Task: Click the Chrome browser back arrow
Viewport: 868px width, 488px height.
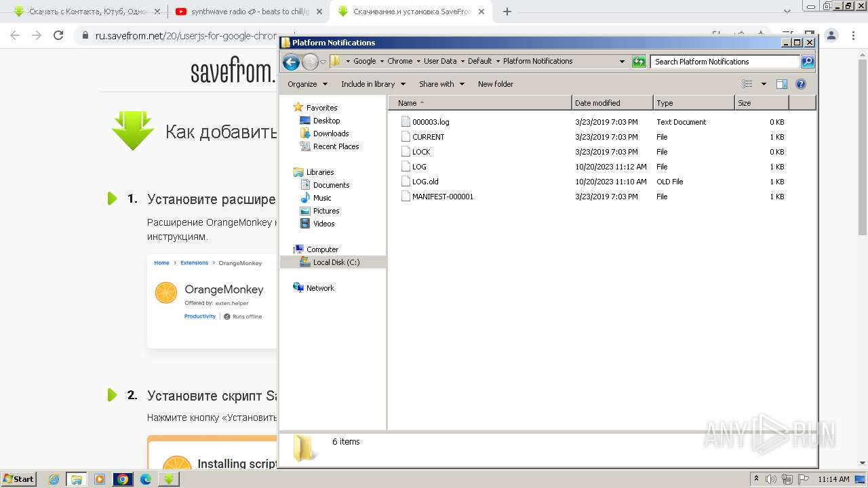Action: click(x=15, y=35)
